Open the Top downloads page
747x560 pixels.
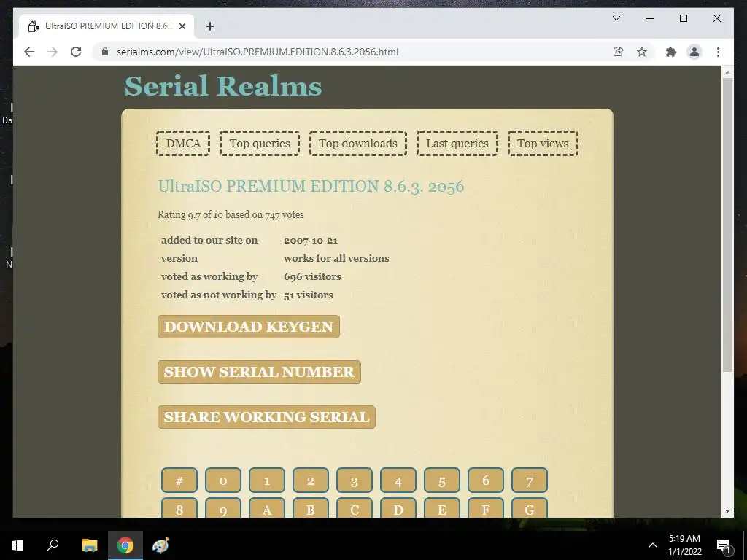point(357,144)
